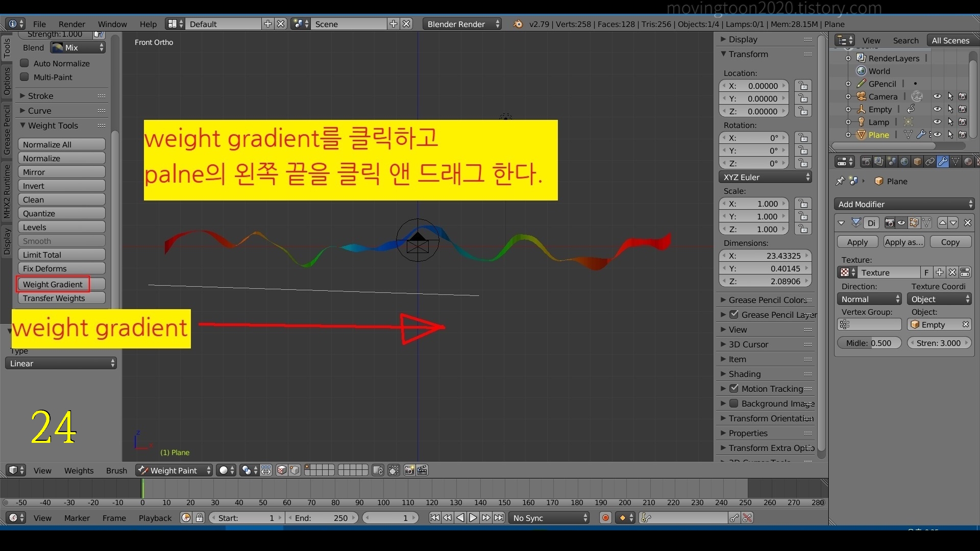The width and height of the screenshot is (980, 551).
Task: Enable vertex selection masking icon
Action: point(295,470)
